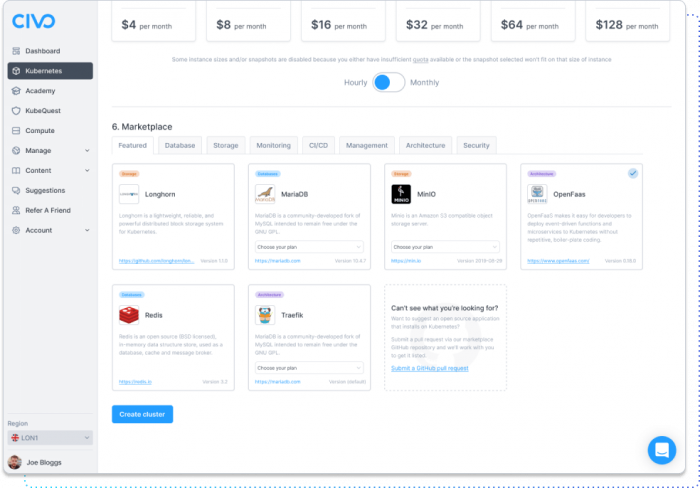
Task: Click the Content book icon
Action: click(x=16, y=171)
